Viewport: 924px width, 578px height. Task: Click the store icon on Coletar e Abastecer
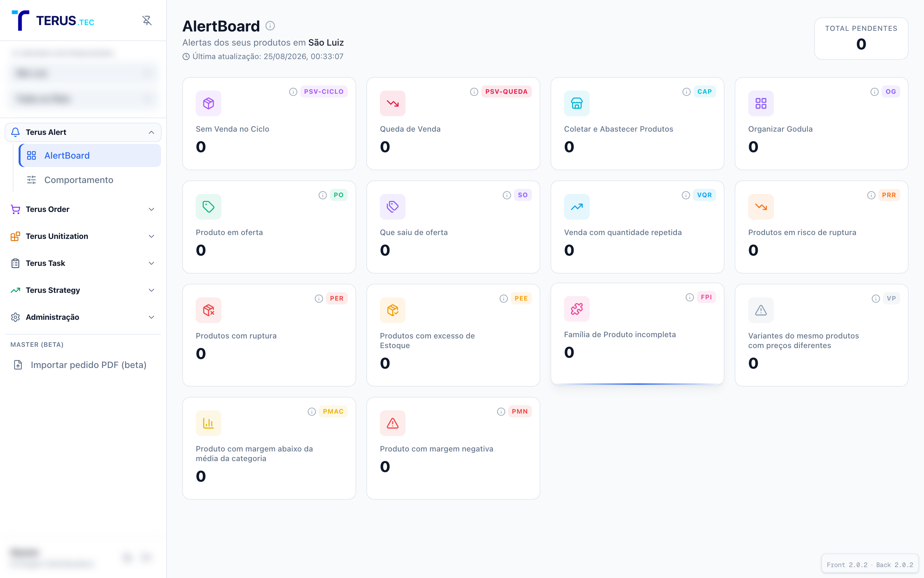(577, 103)
